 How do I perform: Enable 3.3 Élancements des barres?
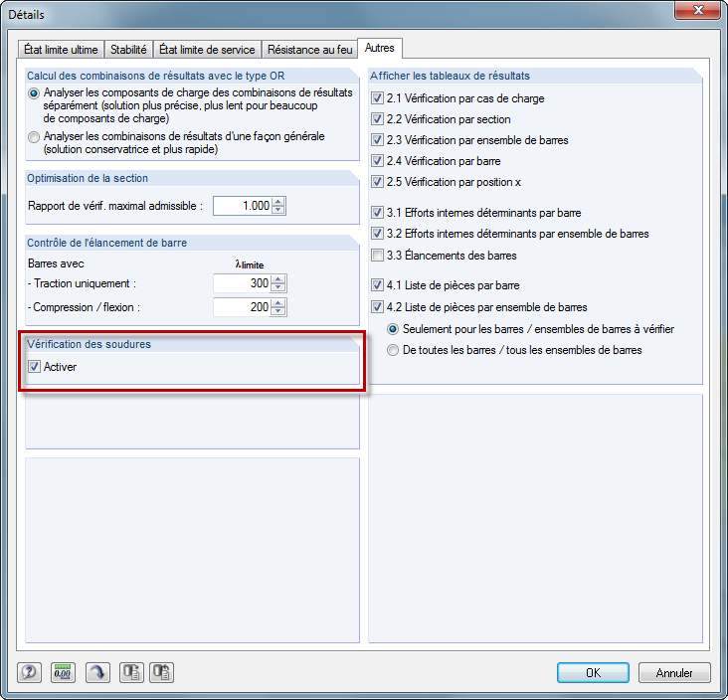click(377, 256)
